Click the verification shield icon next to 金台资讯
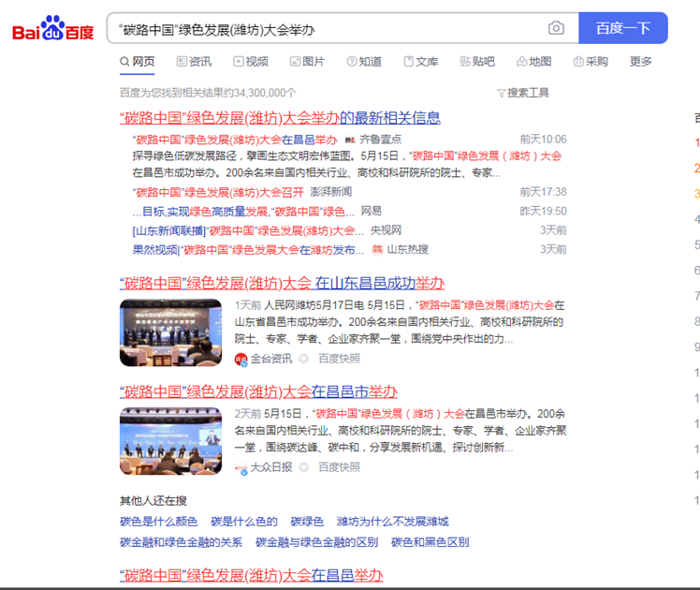This screenshot has height=590, width=700. 303,359
